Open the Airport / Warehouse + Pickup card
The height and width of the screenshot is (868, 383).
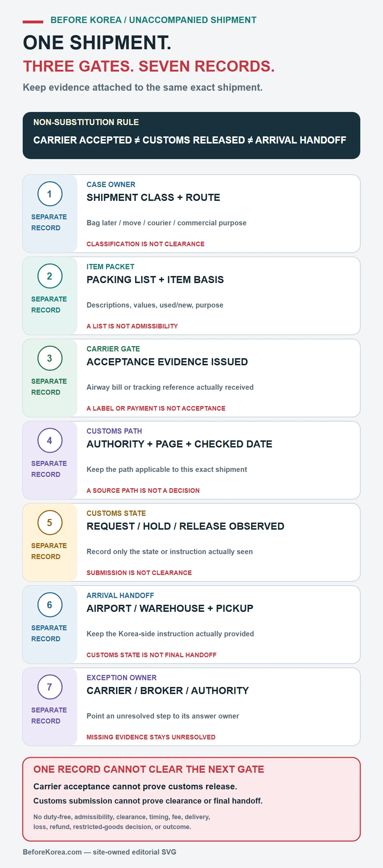pyautogui.click(x=191, y=625)
